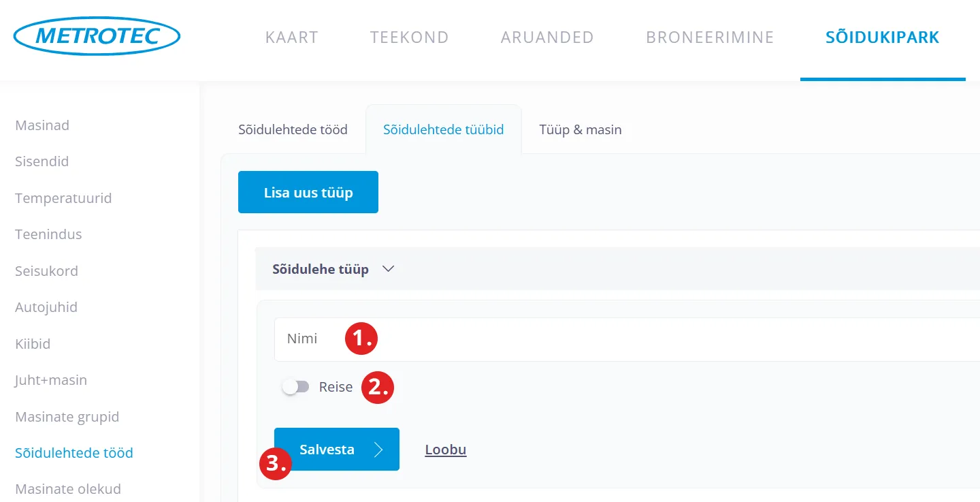
Task: Click the Salvesta button
Action: pyautogui.click(x=327, y=450)
